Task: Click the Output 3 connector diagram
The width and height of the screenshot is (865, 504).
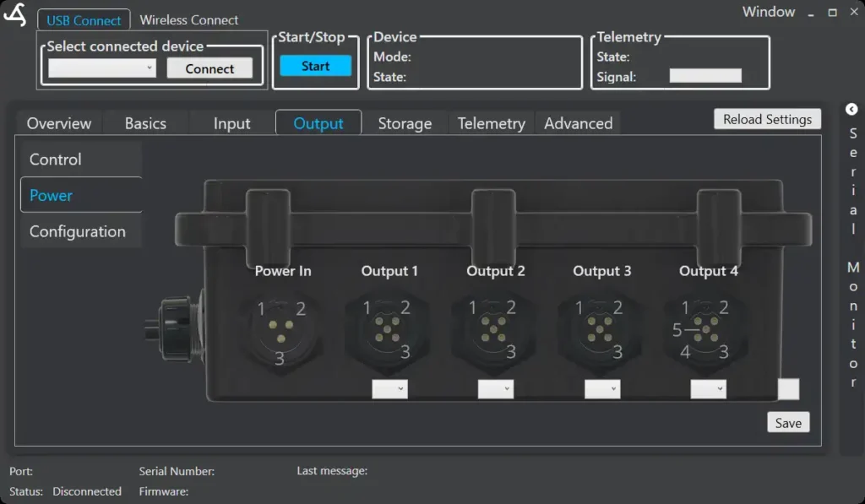Action: 601,325
